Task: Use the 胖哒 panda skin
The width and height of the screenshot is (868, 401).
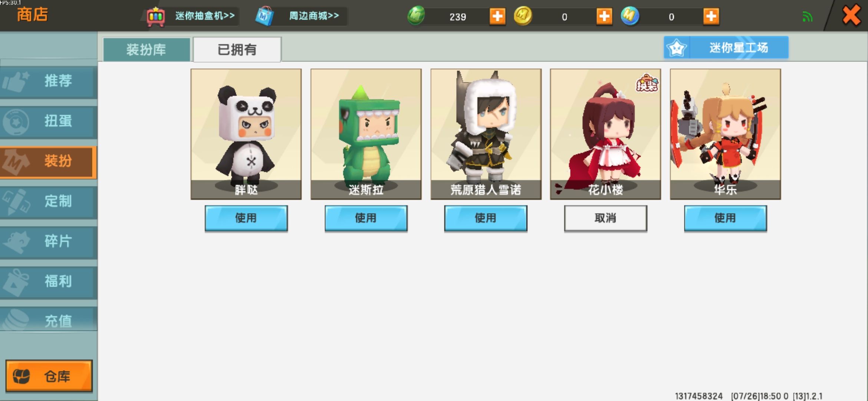Action: (246, 218)
